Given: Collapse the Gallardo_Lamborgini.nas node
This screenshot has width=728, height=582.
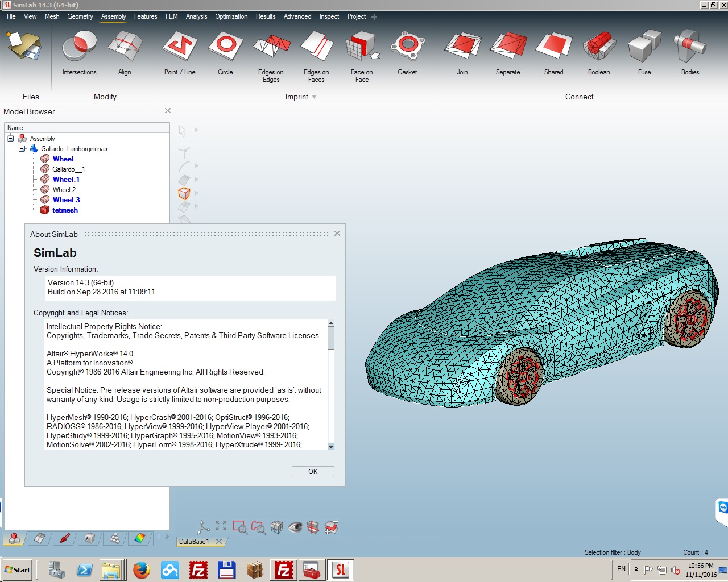Looking at the screenshot, I should tap(22, 148).
